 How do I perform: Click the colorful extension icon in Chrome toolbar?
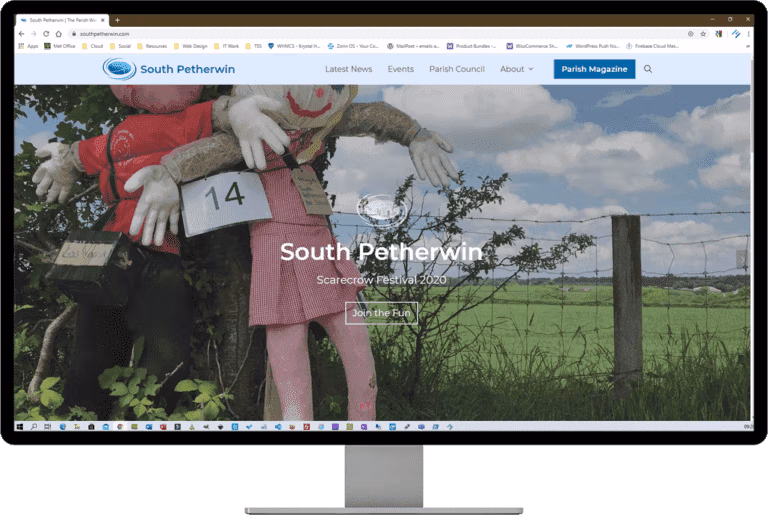(719, 34)
